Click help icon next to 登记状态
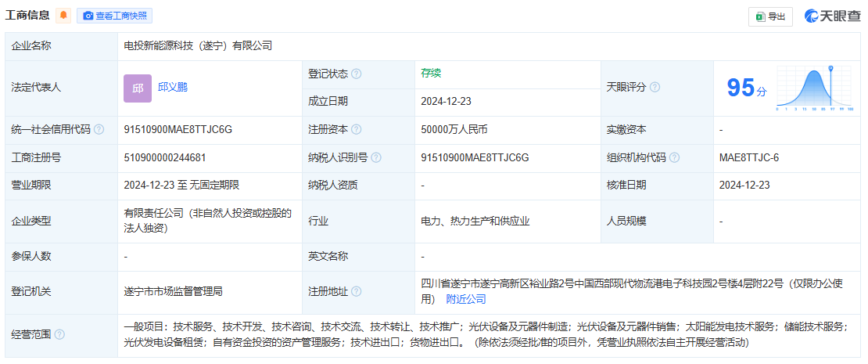 [x=357, y=74]
